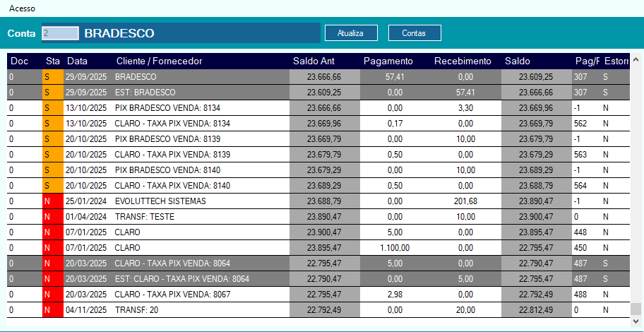Select the EST: BRADESCO row
Image resolution: width=644 pixels, height=332 pixels.
(x=318, y=93)
